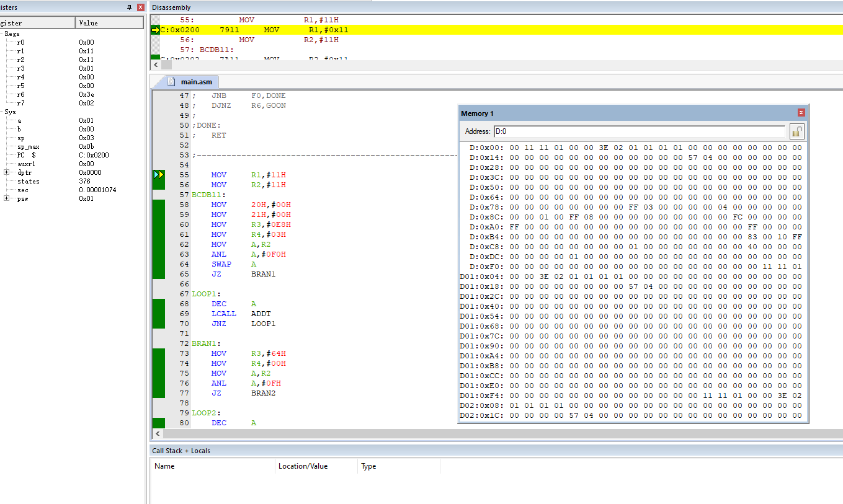Click memory row address D02:0x1C:
Image resolution: width=843 pixels, height=504 pixels.
coord(482,415)
